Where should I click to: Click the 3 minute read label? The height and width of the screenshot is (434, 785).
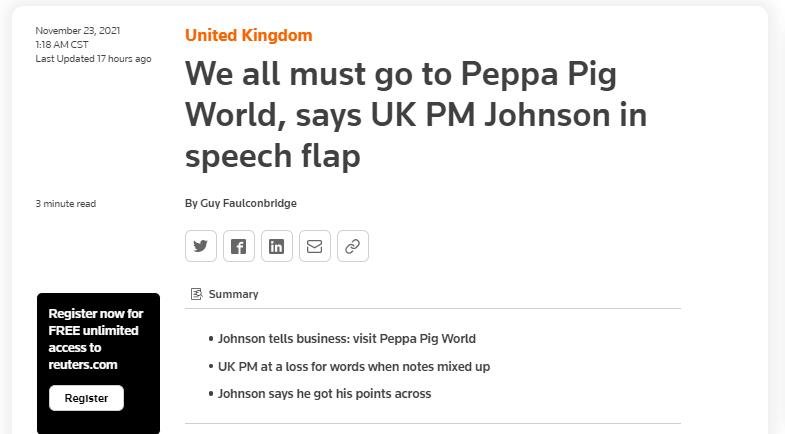pos(66,204)
